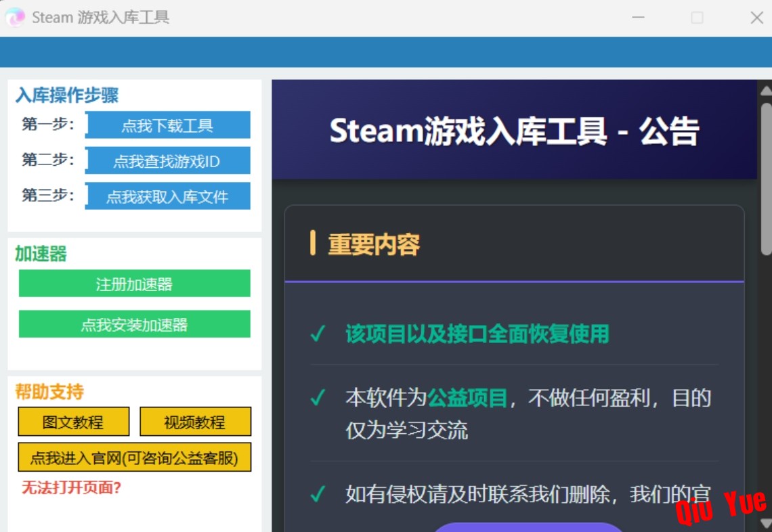
Task: Click the 第二步: label
Action: pos(48,160)
